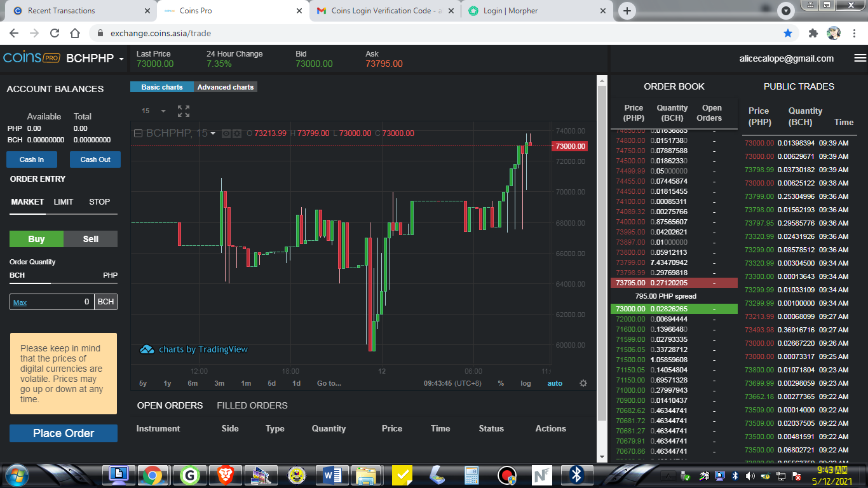Go to the browser home page
This screenshot has width=868, height=488.
75,33
